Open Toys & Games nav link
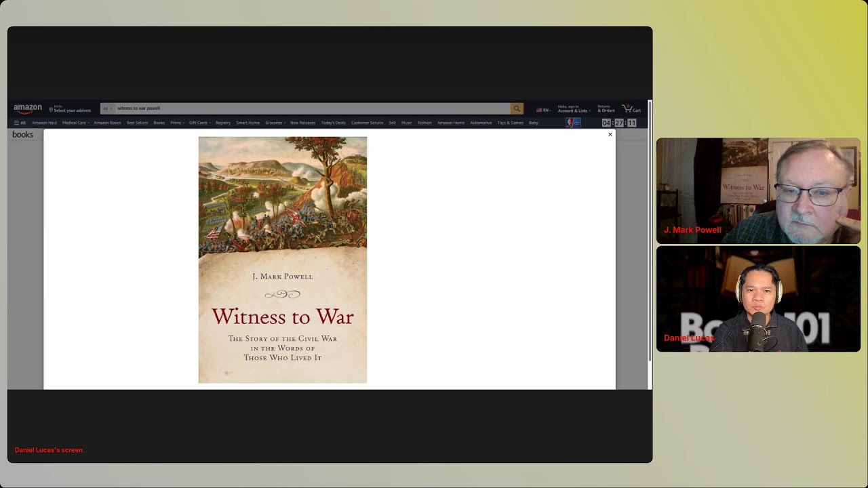This screenshot has width=868, height=488. [510, 123]
